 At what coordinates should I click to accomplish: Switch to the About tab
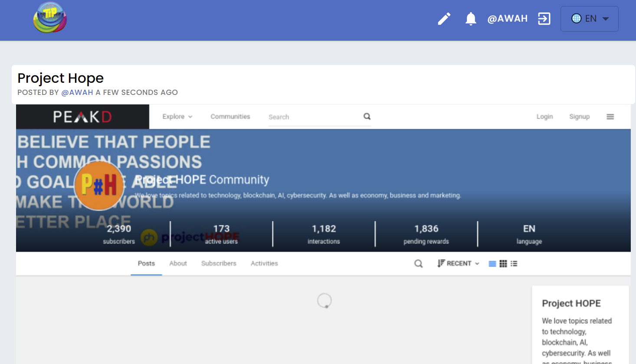[x=178, y=263]
